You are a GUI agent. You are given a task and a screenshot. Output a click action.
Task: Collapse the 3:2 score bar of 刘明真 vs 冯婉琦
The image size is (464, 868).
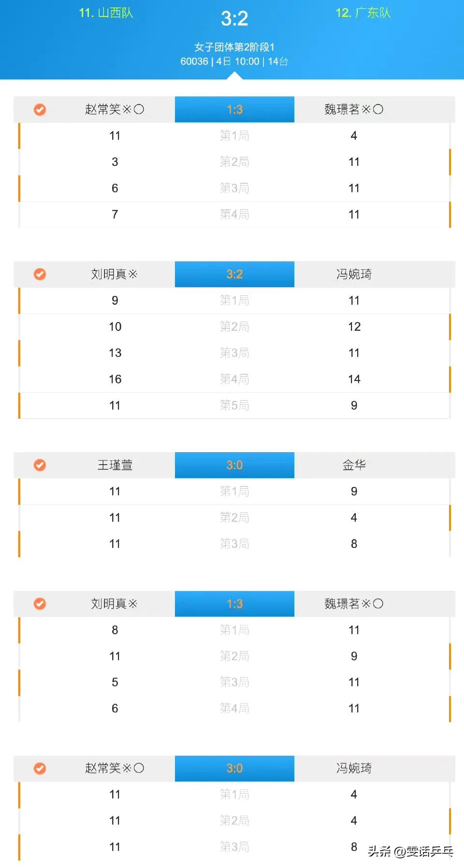[x=234, y=274]
